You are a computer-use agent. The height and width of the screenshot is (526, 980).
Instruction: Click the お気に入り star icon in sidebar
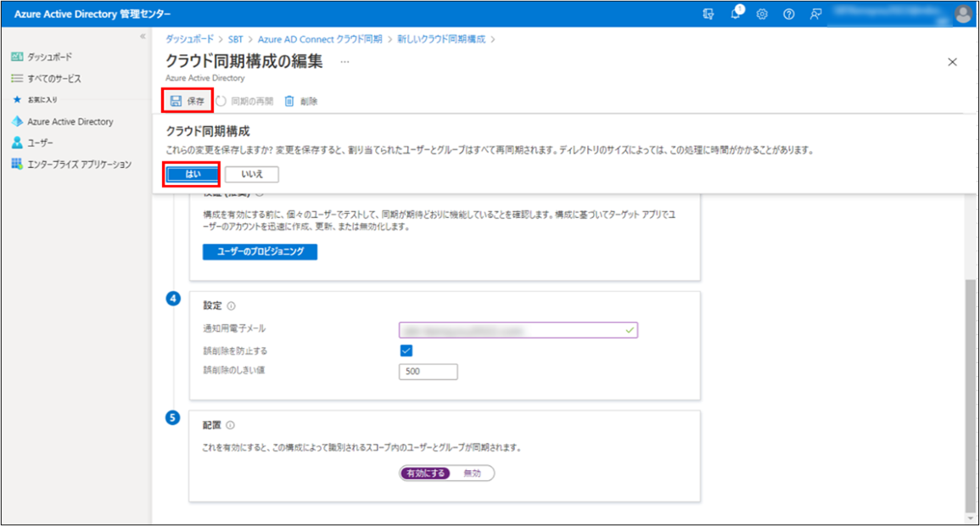[x=17, y=99]
